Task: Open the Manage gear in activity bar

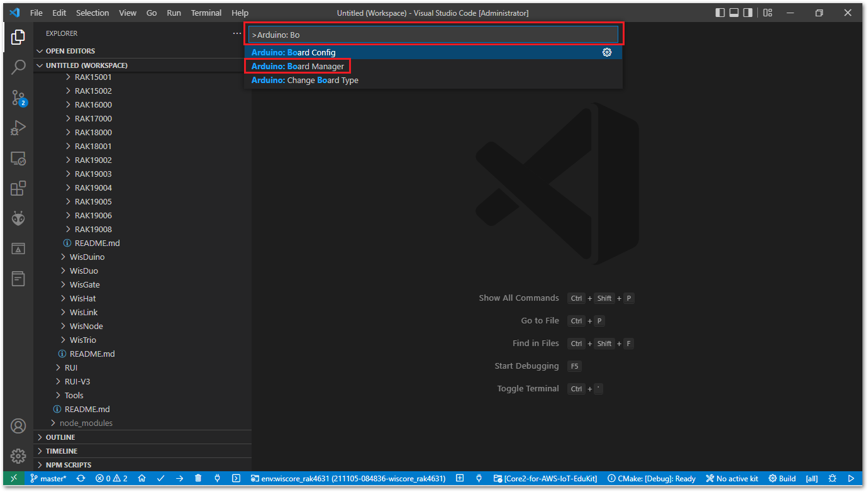Action: 18,456
